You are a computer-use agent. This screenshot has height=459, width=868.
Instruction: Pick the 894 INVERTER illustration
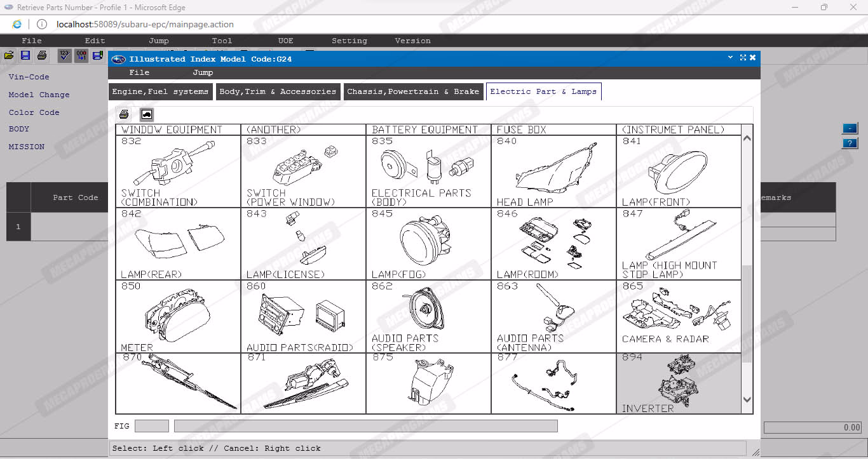[678, 383]
